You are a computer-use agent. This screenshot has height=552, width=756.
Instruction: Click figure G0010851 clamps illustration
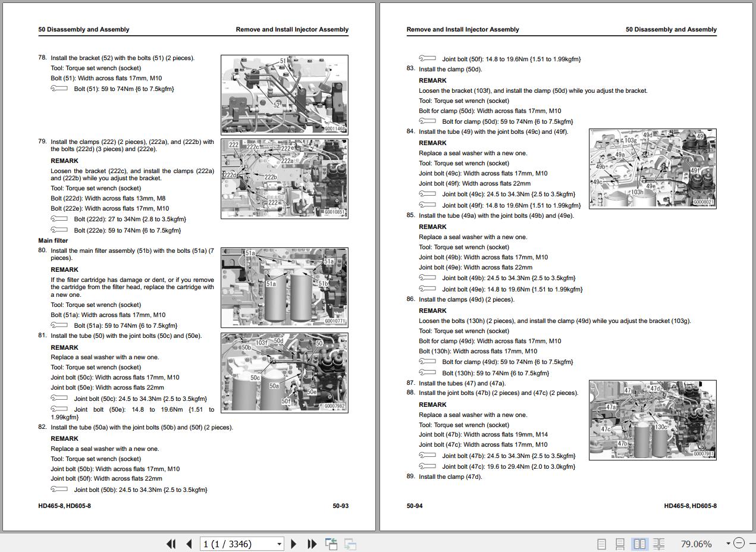tap(284, 178)
